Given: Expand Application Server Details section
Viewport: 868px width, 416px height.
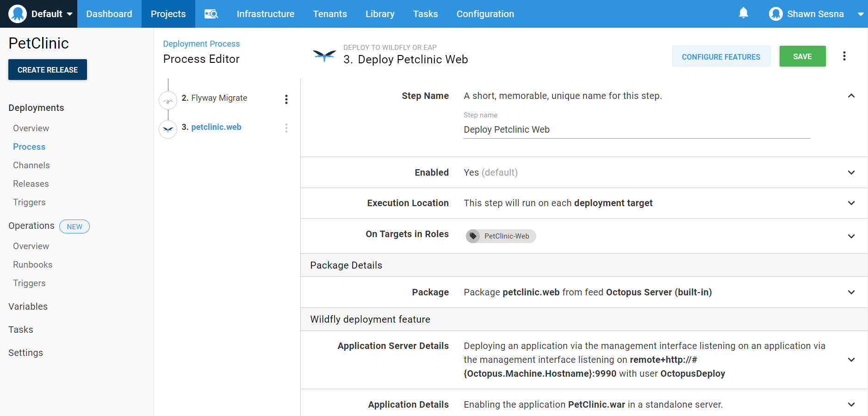Looking at the screenshot, I should tap(851, 360).
